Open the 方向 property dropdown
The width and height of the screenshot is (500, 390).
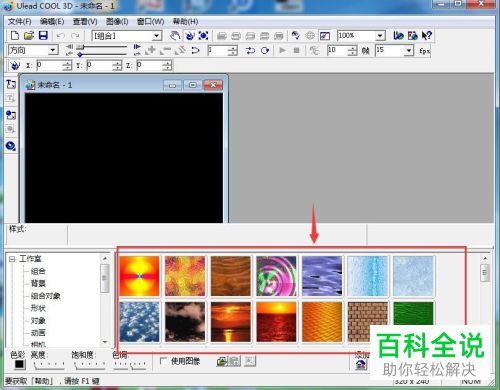tap(53, 50)
